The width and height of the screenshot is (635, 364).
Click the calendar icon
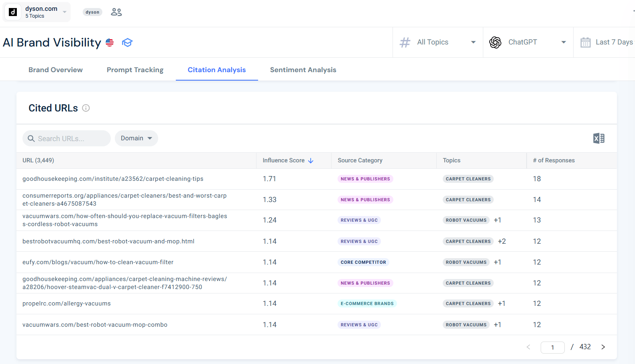(586, 42)
